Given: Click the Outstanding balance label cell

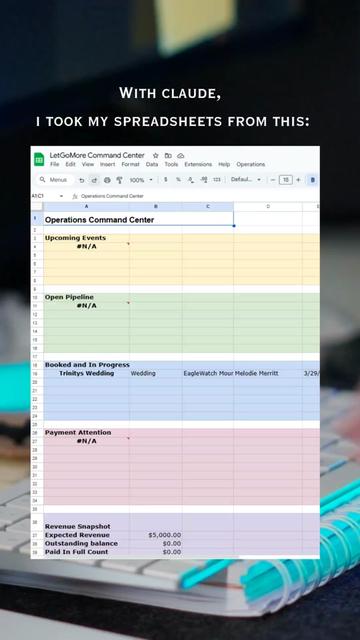Looking at the screenshot, I should point(87,544).
